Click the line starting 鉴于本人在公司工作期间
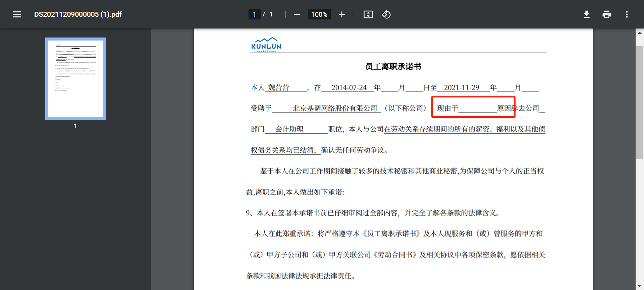This screenshot has width=644, height=290. pyautogui.click(x=402, y=171)
